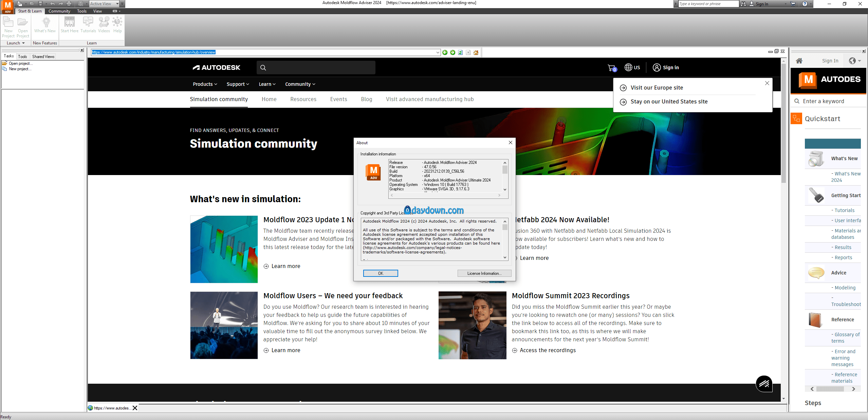Expand the Products menu on Autodesk site
868x420 pixels.
pos(205,84)
